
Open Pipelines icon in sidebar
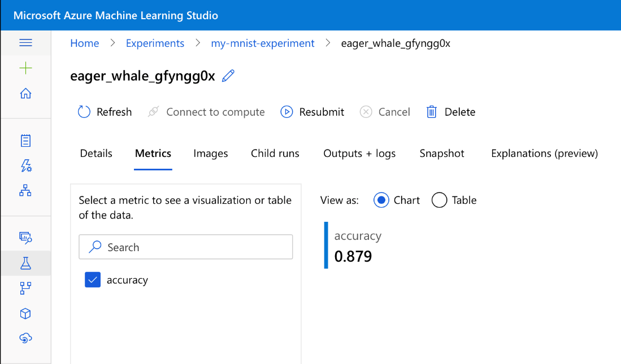25,288
